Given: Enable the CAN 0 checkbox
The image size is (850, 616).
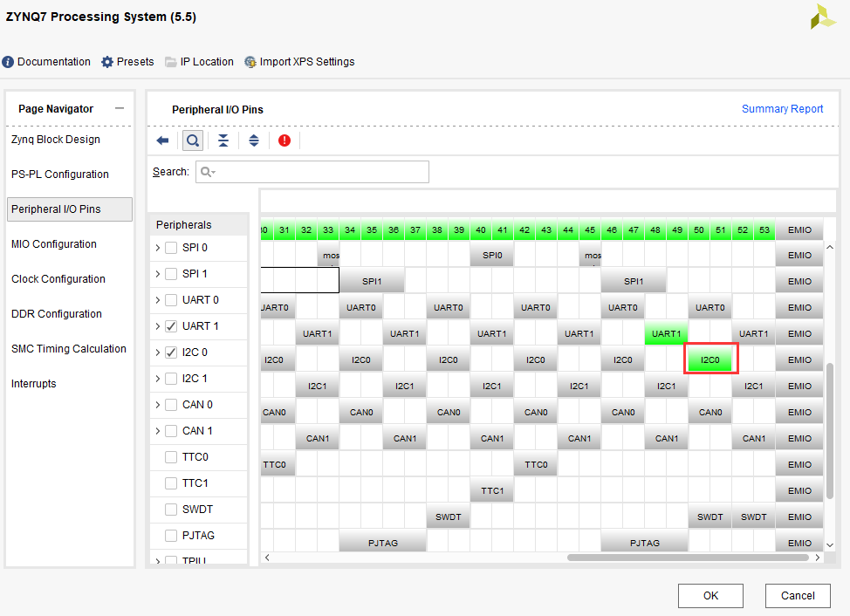Looking at the screenshot, I should tap(171, 405).
